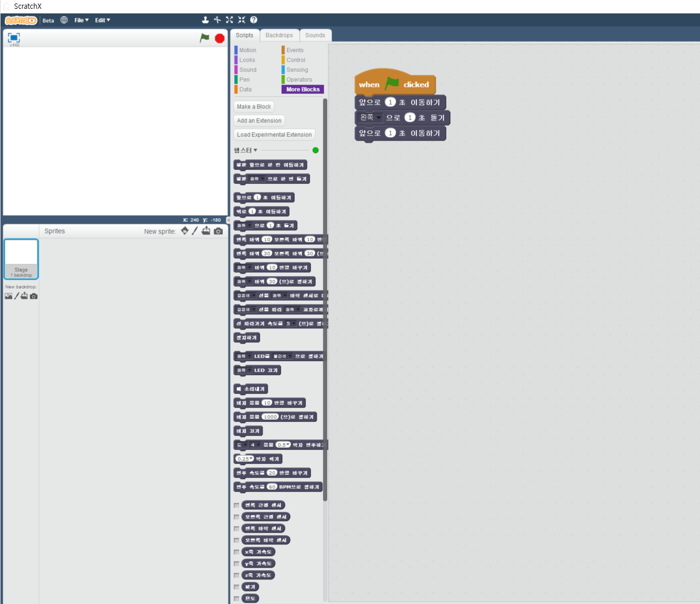This screenshot has width=700, height=604.
Task: Click the green flag to run
Action: 204,38
